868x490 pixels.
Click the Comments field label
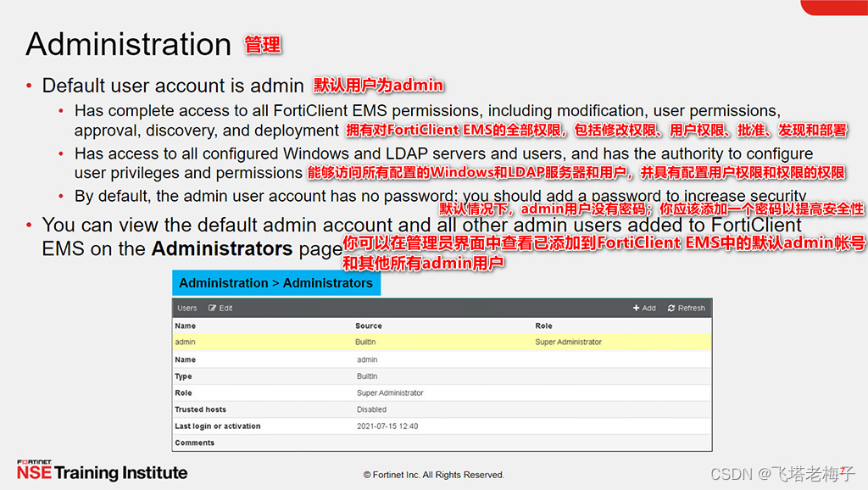[194, 443]
